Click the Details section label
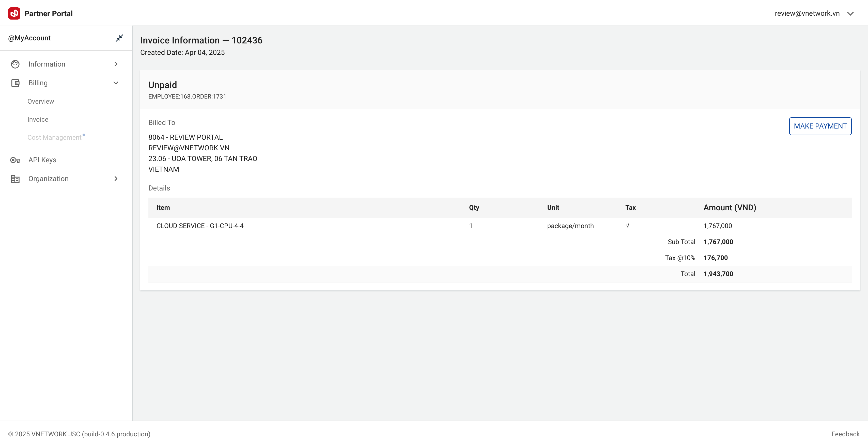 159,188
